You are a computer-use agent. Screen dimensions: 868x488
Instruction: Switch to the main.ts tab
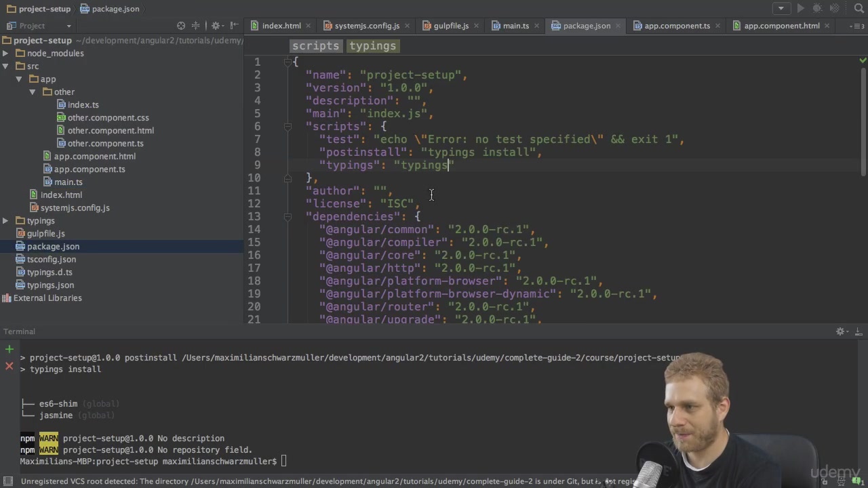click(x=516, y=26)
